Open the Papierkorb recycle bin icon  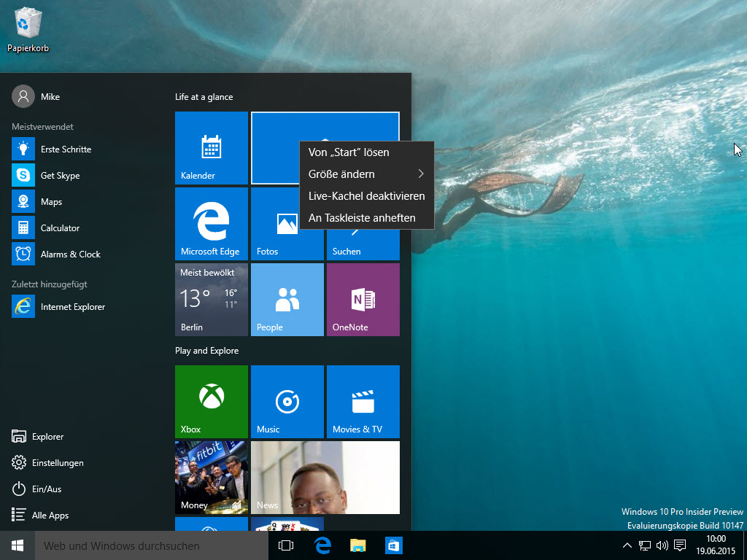pyautogui.click(x=28, y=29)
